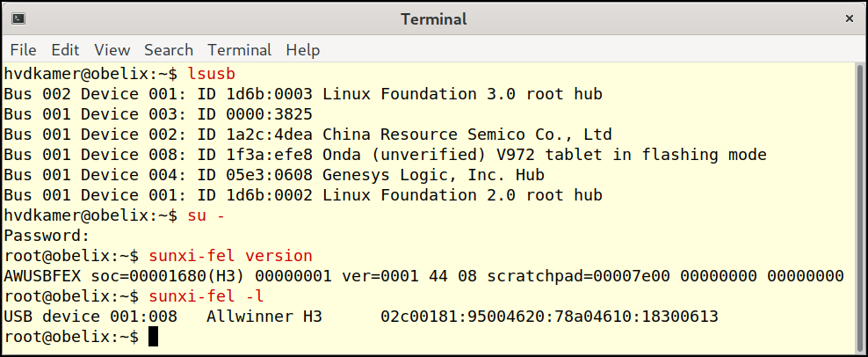Click the 'sunxi-fel -l' command text

point(206,296)
